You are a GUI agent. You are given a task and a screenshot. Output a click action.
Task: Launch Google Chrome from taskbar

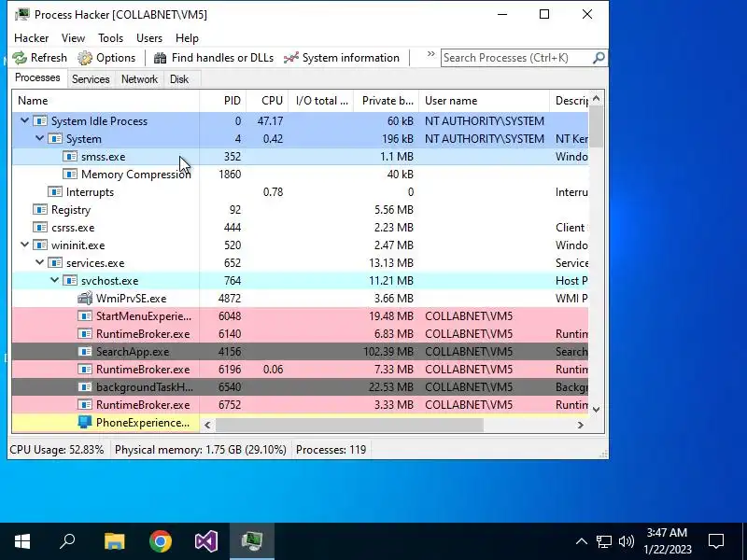coord(161,541)
